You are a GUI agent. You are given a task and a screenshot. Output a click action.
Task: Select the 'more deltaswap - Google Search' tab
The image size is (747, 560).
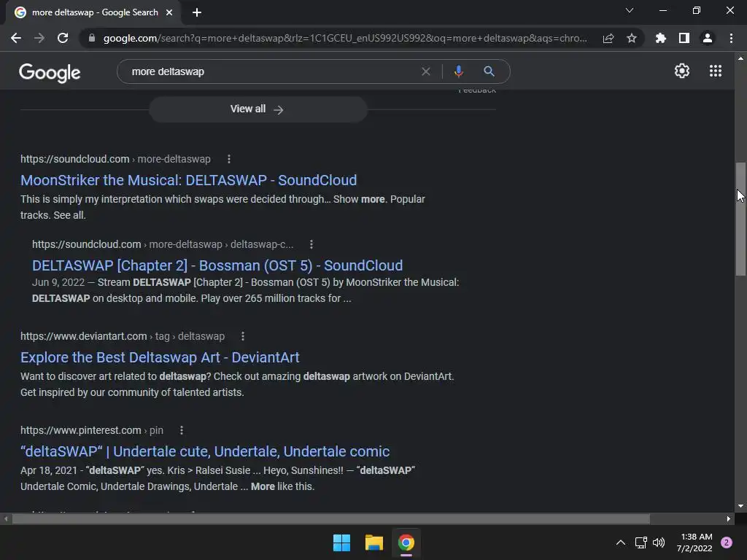point(94,12)
